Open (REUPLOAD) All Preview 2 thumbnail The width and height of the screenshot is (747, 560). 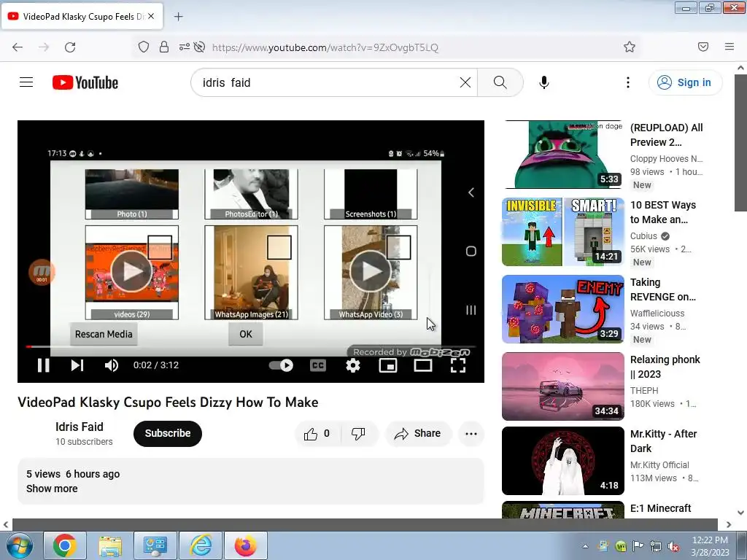click(563, 155)
